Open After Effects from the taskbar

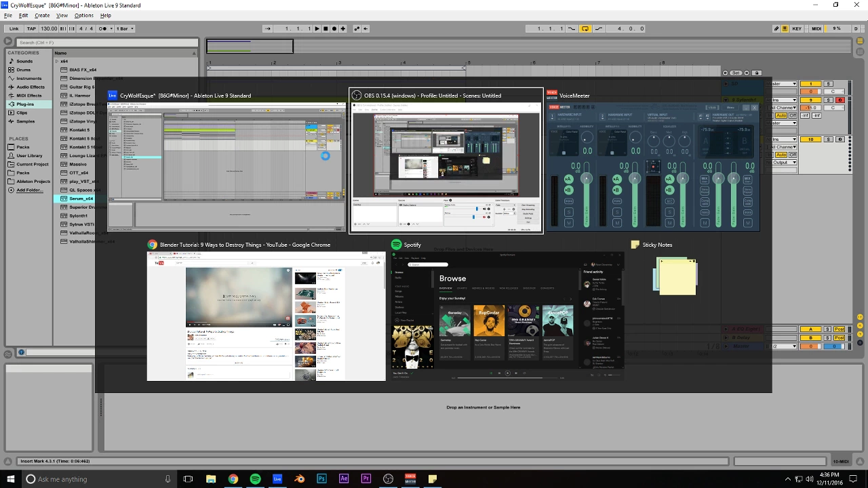click(344, 479)
